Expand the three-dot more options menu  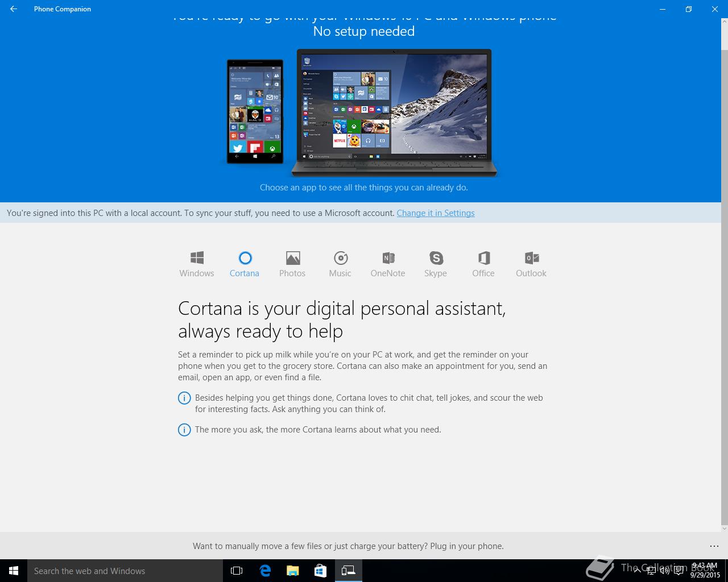coord(714,546)
